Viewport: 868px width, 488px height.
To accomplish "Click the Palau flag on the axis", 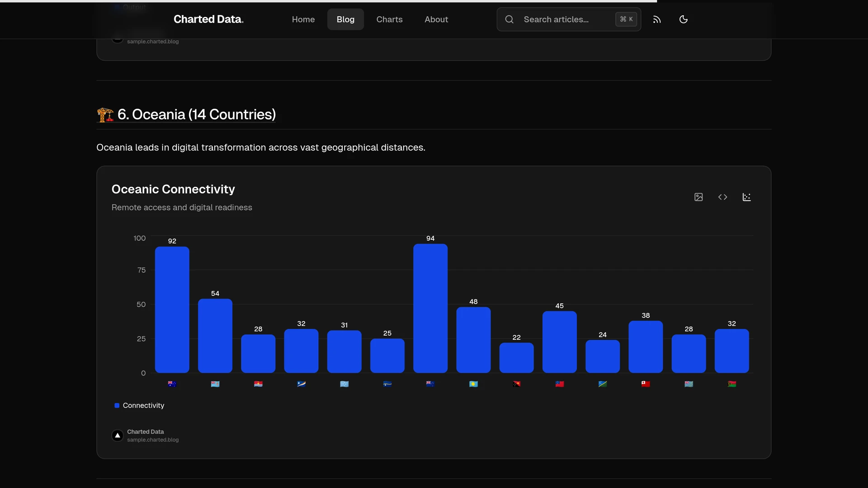I will point(473,384).
